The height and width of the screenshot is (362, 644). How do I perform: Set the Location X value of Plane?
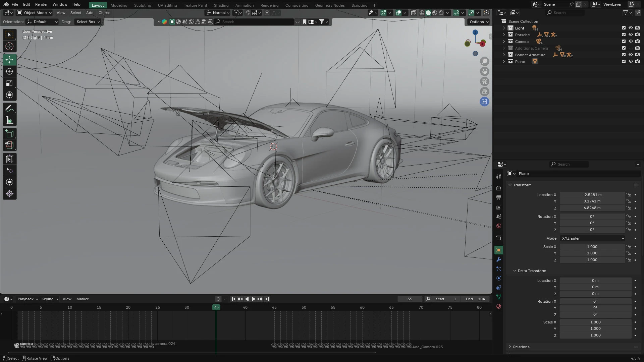(592, 194)
